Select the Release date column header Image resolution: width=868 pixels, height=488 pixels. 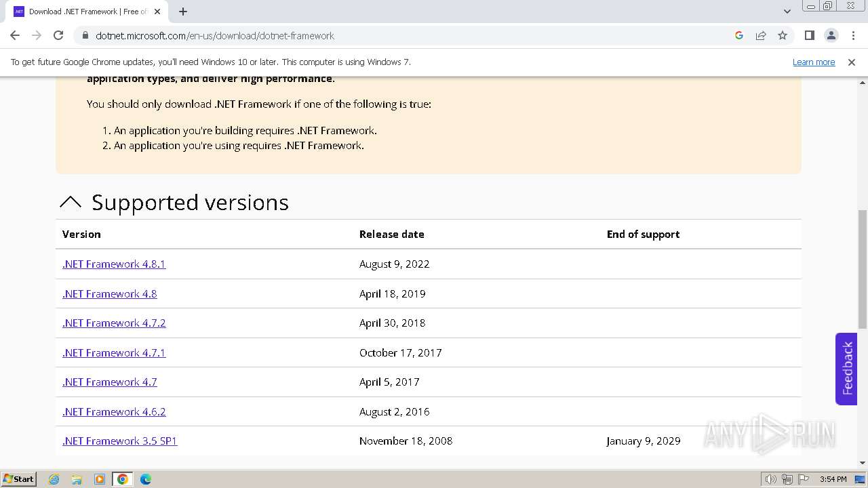[x=392, y=234]
